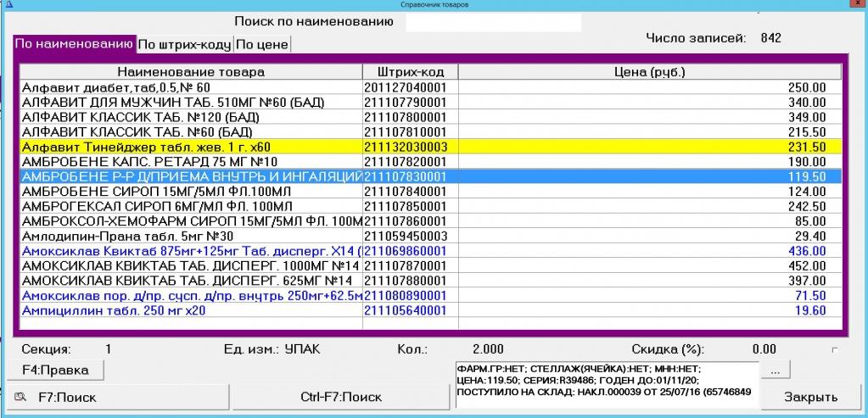The width and height of the screenshot is (868, 418).
Task: Click the Кол. value 2.000
Action: 488,349
